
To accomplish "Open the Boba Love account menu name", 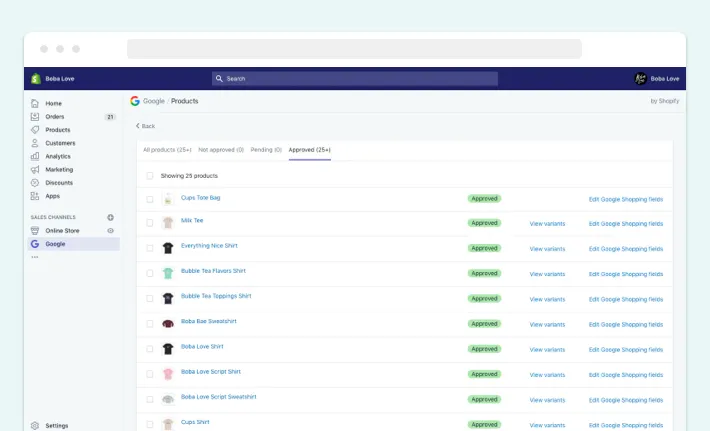I will point(665,79).
